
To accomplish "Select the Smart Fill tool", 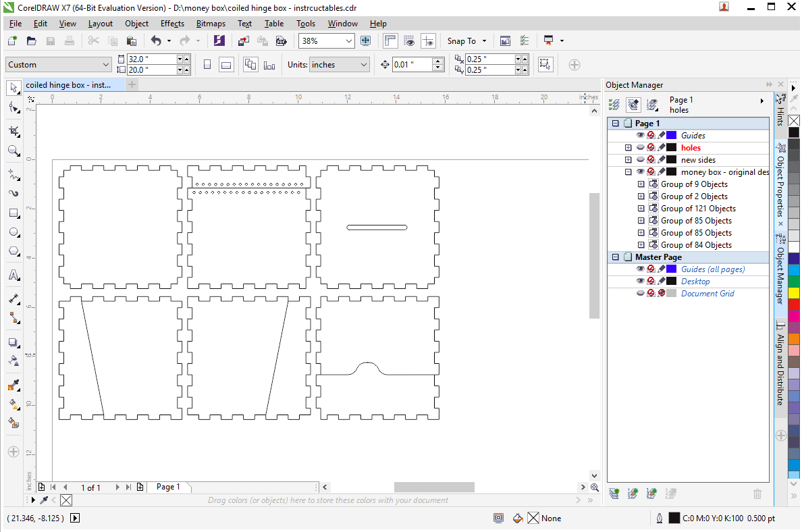I will point(14,423).
